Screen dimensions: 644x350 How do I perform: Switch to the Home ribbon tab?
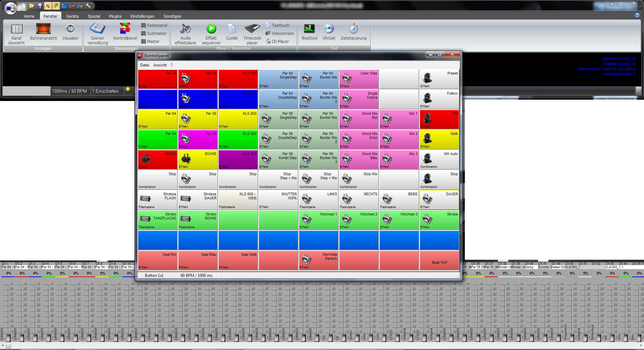(29, 16)
